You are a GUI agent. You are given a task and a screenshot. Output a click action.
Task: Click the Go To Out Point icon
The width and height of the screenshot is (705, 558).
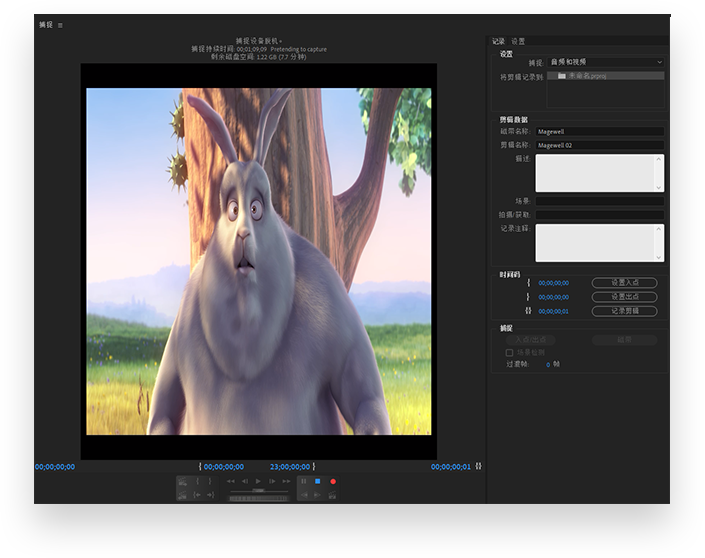click(x=210, y=495)
